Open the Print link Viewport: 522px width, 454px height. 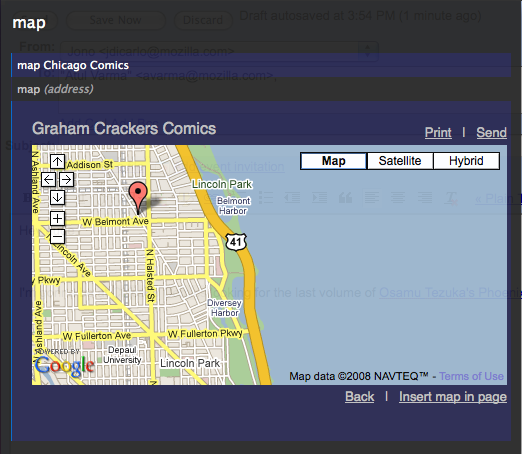tap(438, 133)
